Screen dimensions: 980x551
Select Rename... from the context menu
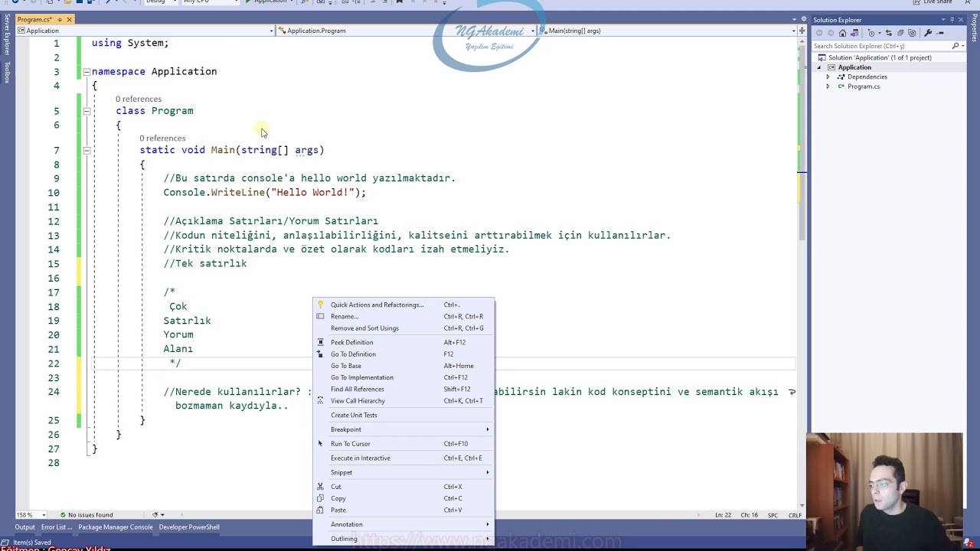tap(403, 316)
